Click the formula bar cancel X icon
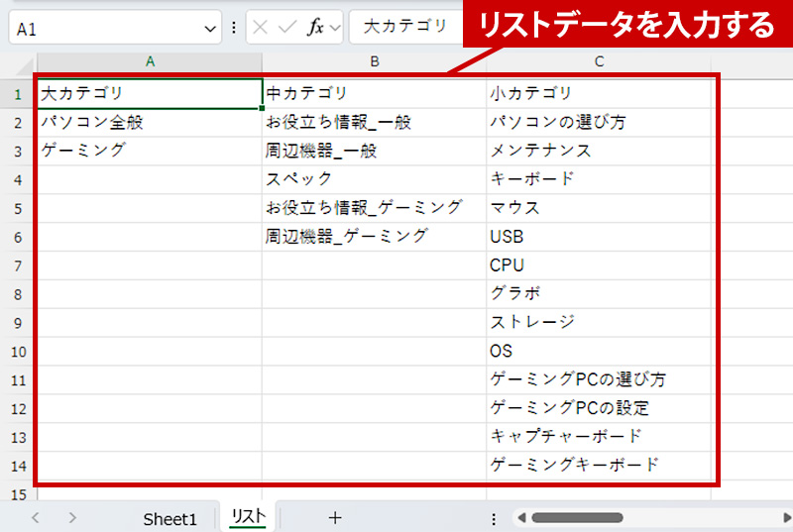 coord(260,28)
